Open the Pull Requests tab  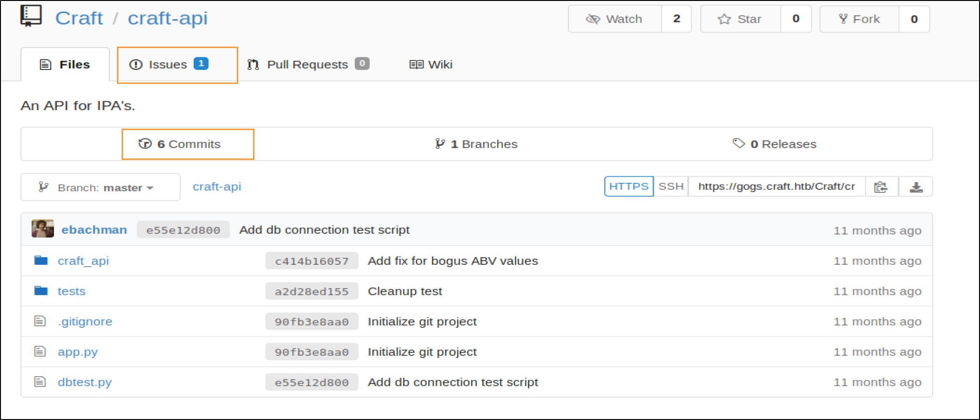tap(308, 64)
